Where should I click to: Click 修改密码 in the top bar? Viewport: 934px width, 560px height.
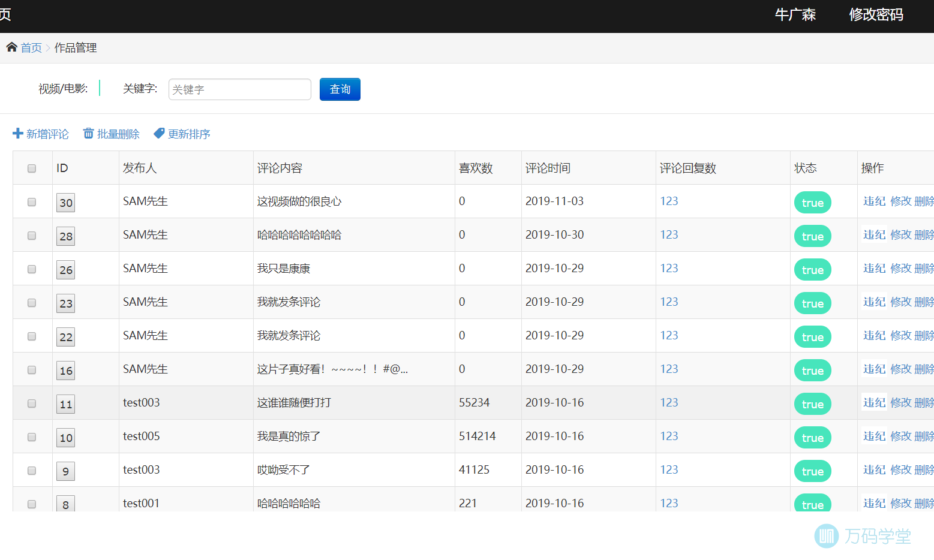click(876, 15)
